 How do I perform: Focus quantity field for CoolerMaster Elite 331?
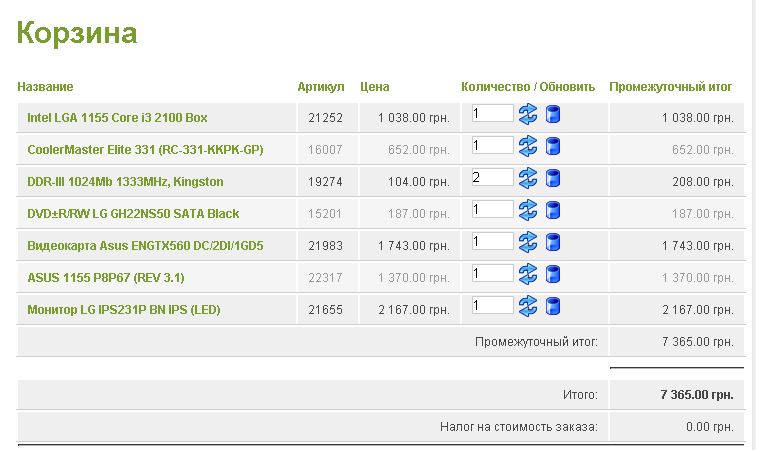pos(493,145)
